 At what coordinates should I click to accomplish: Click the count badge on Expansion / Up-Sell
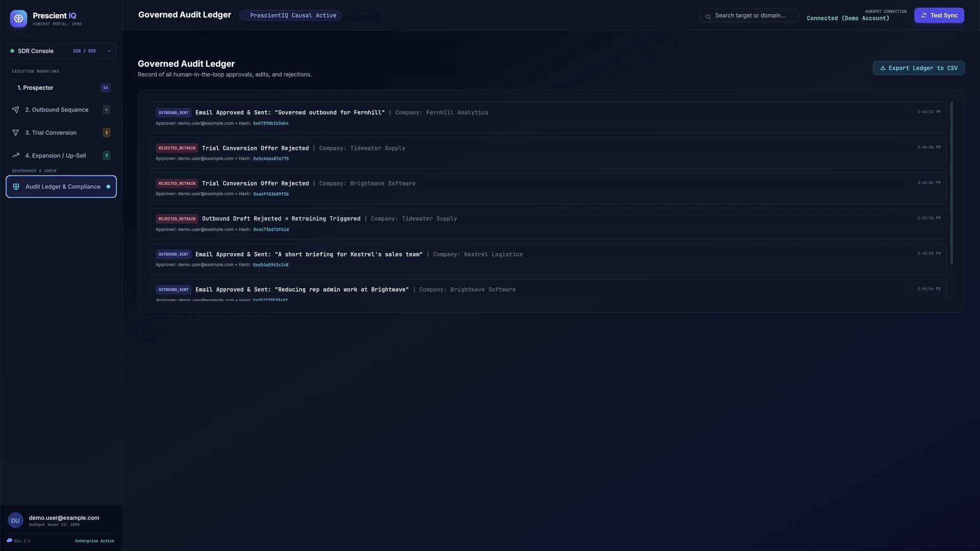tap(107, 156)
